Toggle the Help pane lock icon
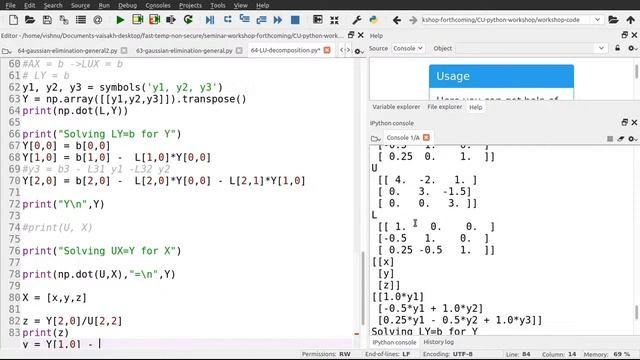Screen dimensions: 640x360 [x=618, y=48]
